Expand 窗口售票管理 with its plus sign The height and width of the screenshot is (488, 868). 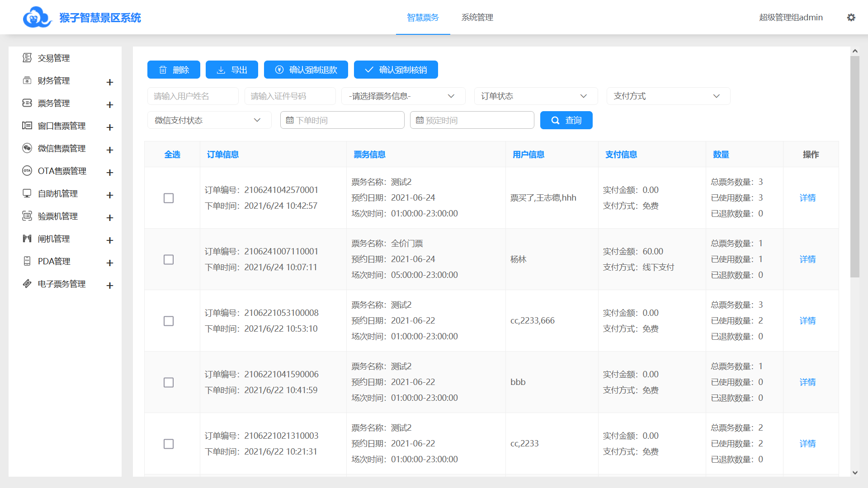109,127
